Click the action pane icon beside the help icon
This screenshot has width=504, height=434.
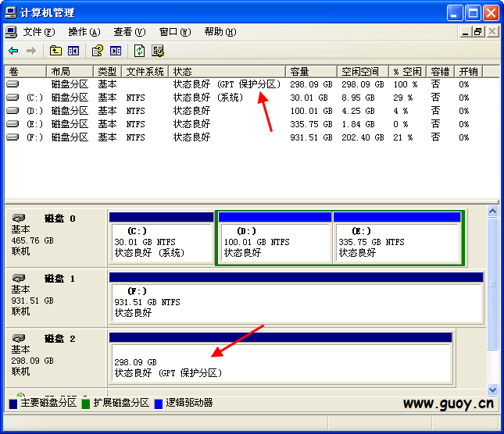[x=116, y=51]
